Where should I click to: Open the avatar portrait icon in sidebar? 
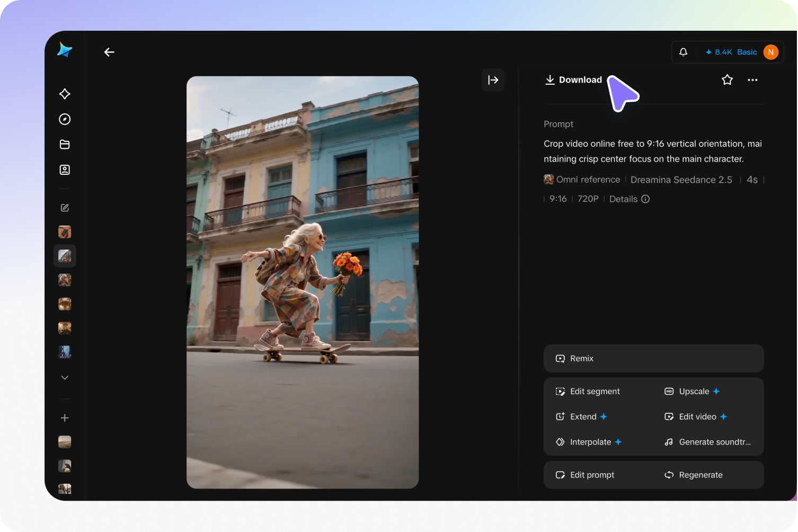click(65, 170)
